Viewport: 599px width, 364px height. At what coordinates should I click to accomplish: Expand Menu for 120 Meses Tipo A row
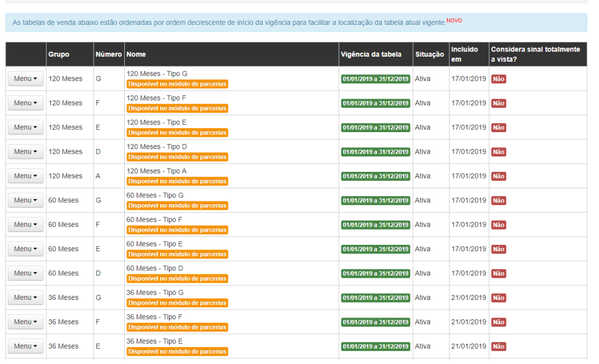pos(26,176)
